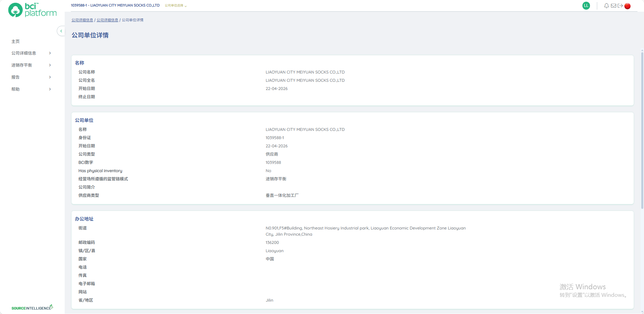Click second 公司详细信息 breadcrumb link

[107, 20]
